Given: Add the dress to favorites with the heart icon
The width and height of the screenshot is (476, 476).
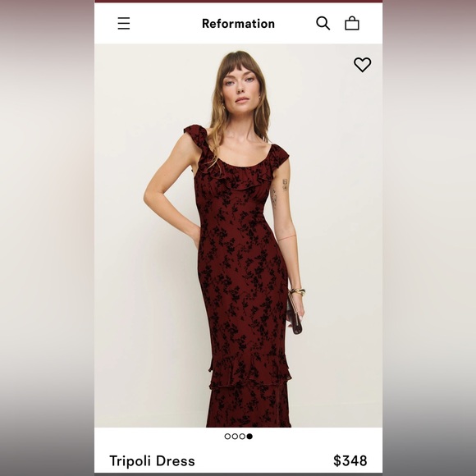Looking at the screenshot, I should point(362,64).
